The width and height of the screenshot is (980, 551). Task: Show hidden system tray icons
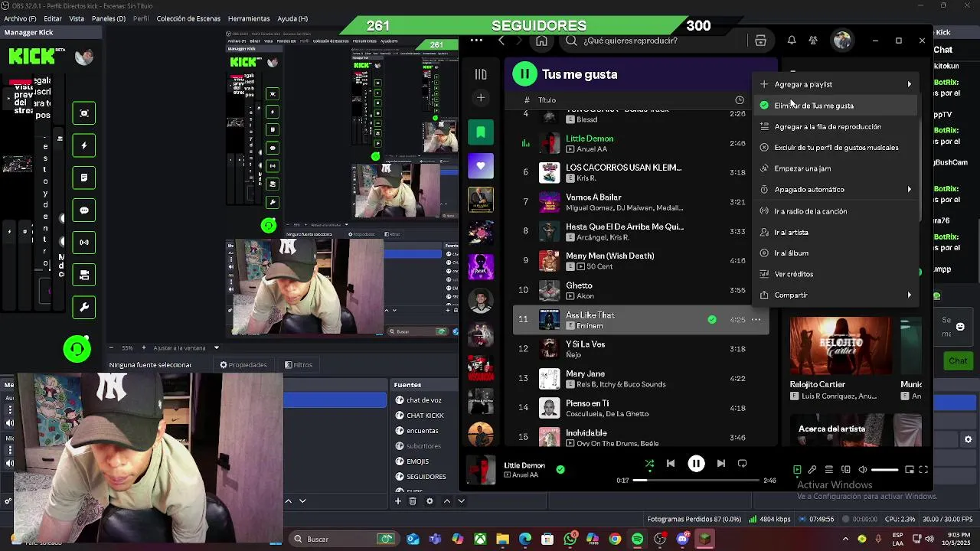845,539
